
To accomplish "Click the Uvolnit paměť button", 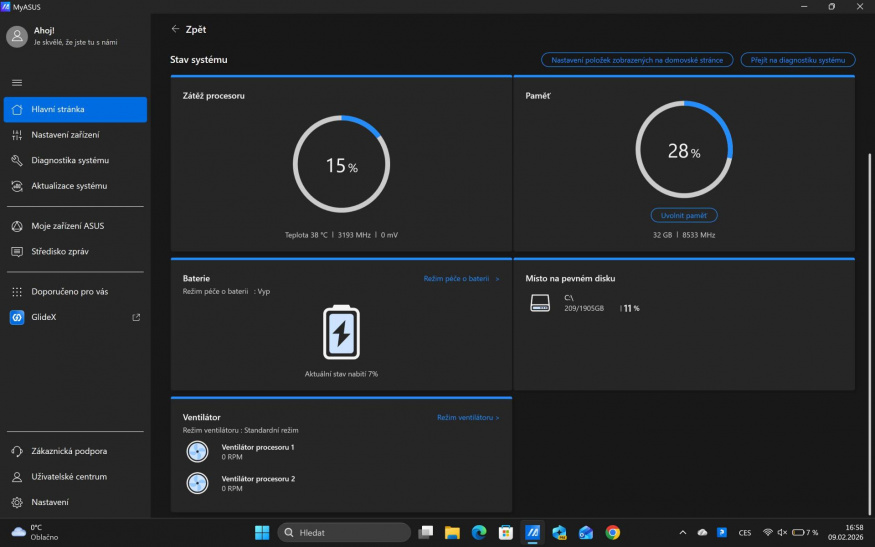I will click(x=684, y=215).
